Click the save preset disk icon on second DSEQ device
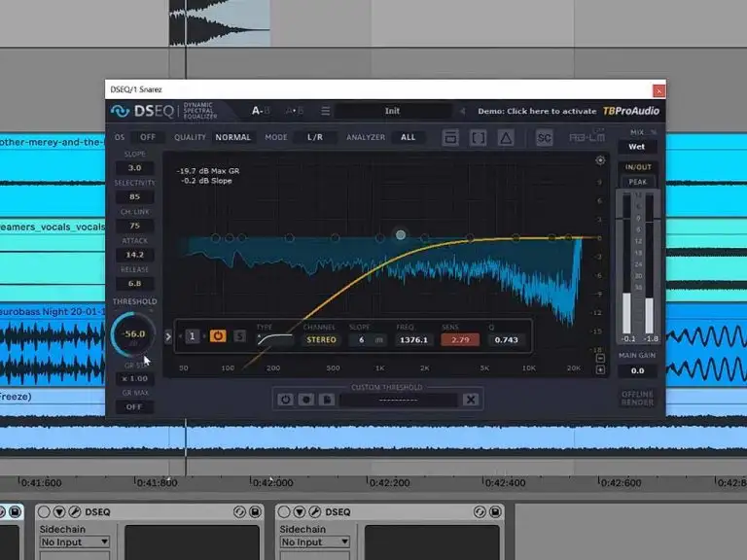This screenshot has height=560, width=747. point(495,512)
